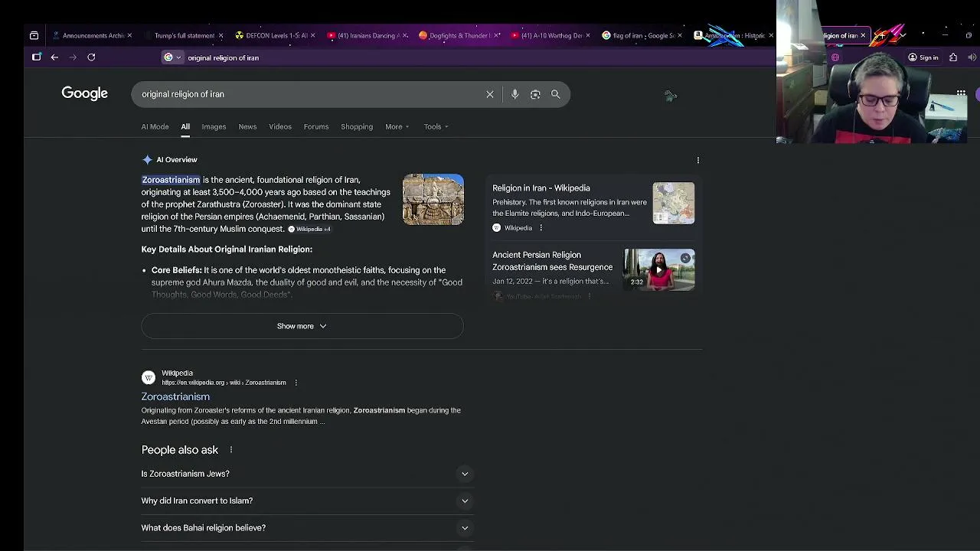The image size is (980, 551).
Task: Open the tab overview icon before first tab
Action: tap(34, 35)
